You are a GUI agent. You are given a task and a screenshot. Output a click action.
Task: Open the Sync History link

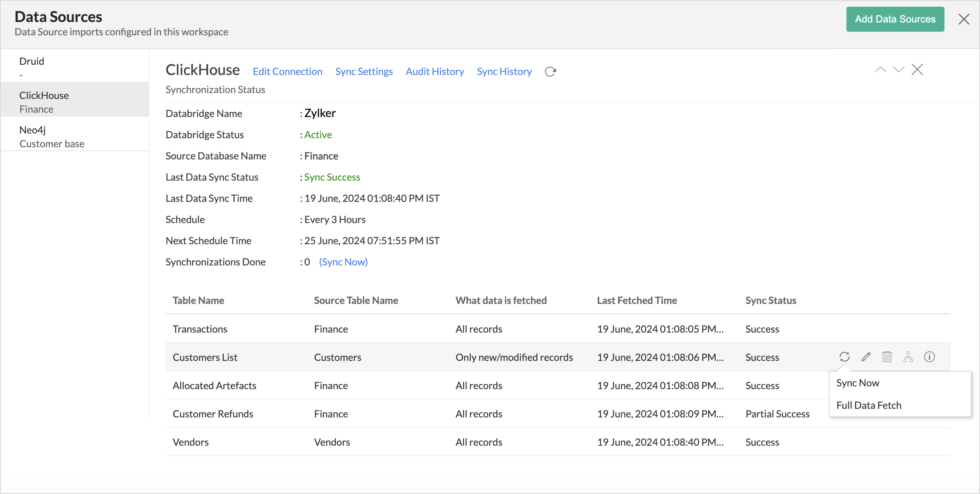pyautogui.click(x=504, y=71)
